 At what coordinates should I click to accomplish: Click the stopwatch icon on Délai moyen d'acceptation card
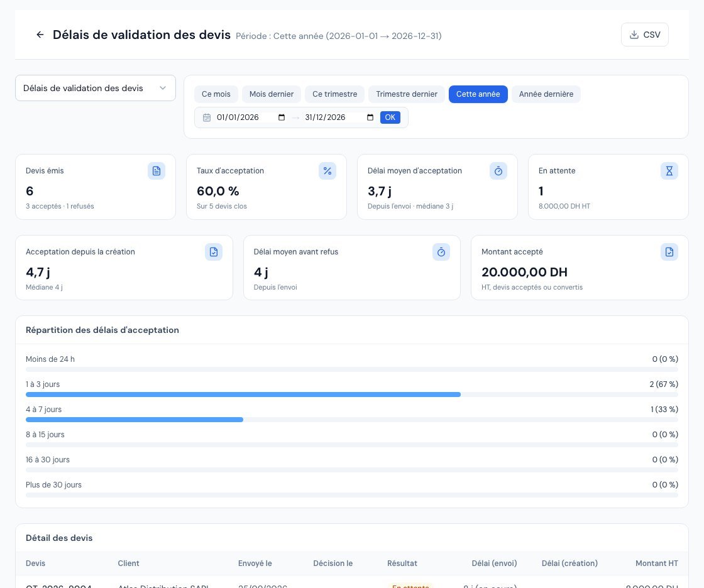point(498,171)
